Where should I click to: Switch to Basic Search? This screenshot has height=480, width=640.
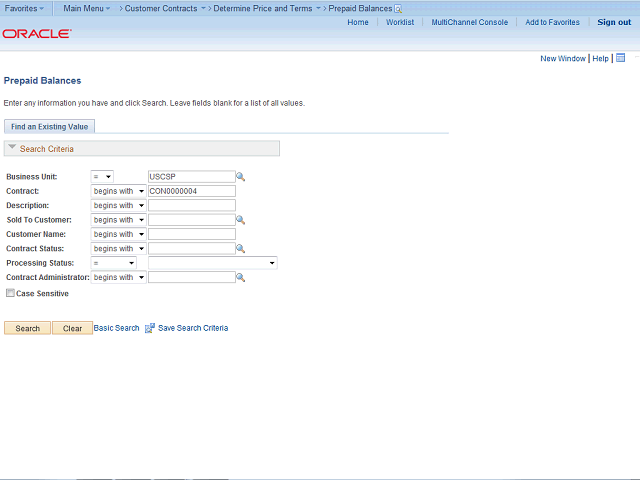116,328
